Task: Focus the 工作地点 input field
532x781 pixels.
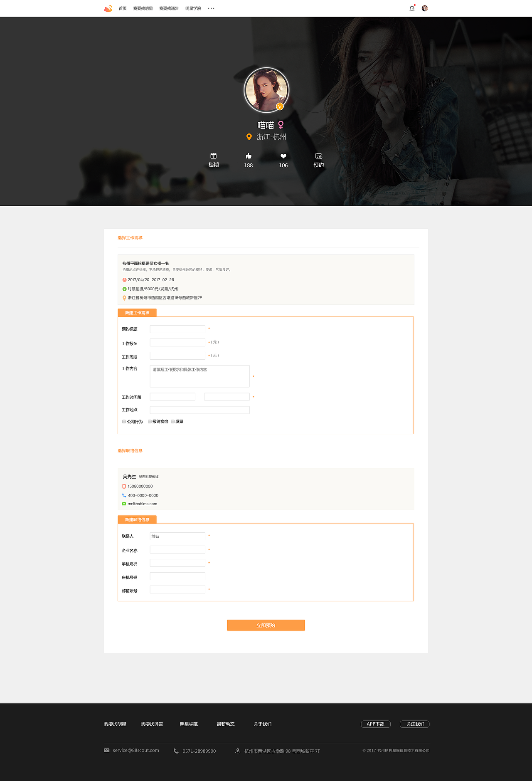Action: 199,410
